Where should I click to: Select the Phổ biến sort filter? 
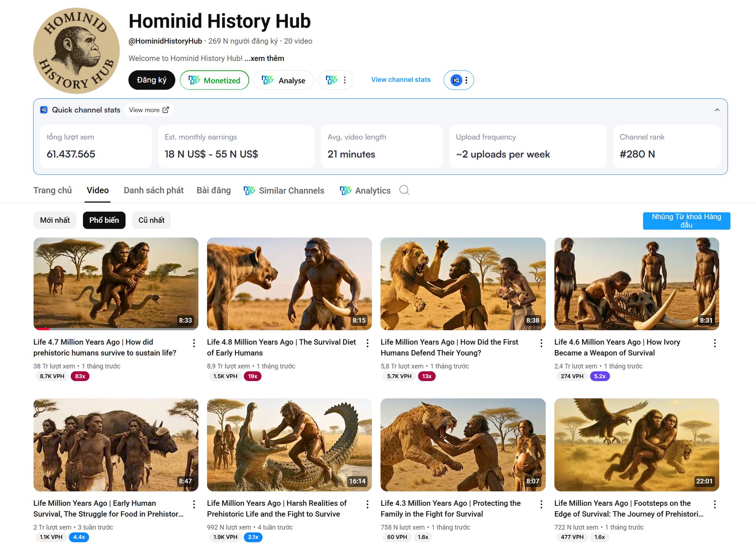pos(104,220)
